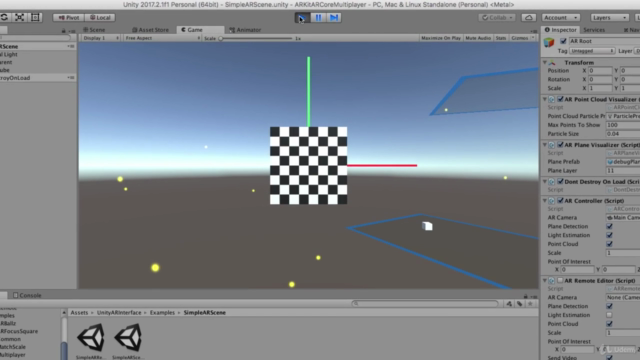640x360 pixels.
Task: Uncheck AR Controller Plane Detection
Action: 609,227
